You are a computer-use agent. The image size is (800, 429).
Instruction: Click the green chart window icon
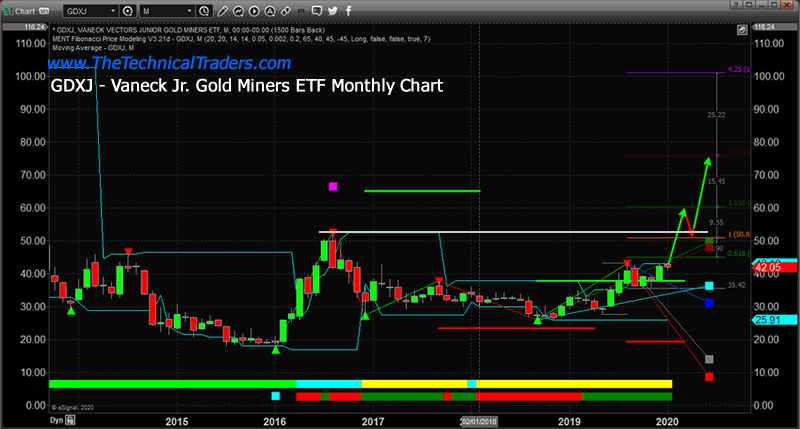point(8,11)
